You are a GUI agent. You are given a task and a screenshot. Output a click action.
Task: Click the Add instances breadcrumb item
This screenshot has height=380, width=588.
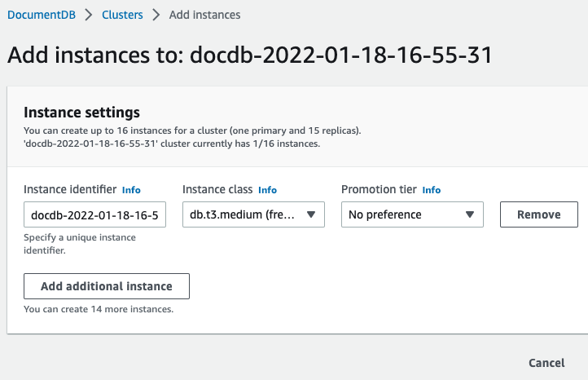tap(204, 15)
